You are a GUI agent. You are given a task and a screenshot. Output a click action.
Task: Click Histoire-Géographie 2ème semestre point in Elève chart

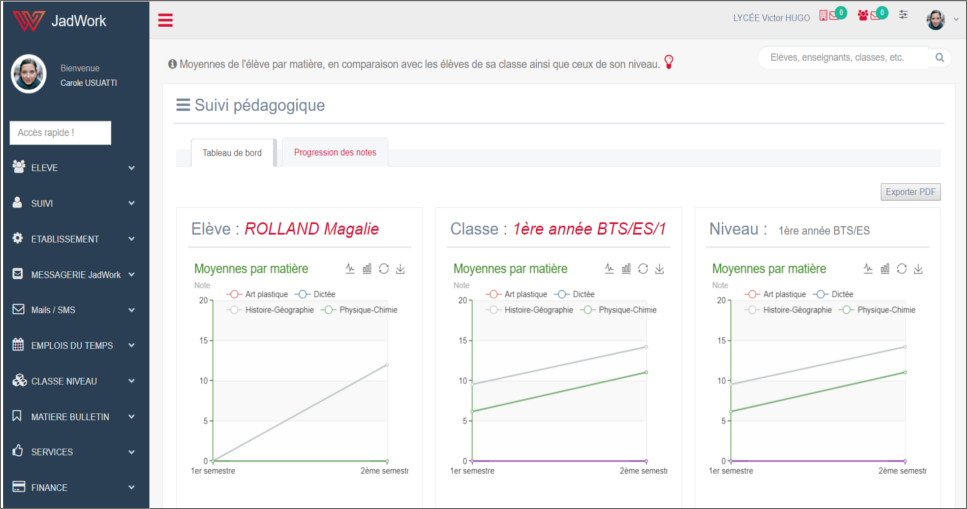pyautogui.click(x=387, y=365)
